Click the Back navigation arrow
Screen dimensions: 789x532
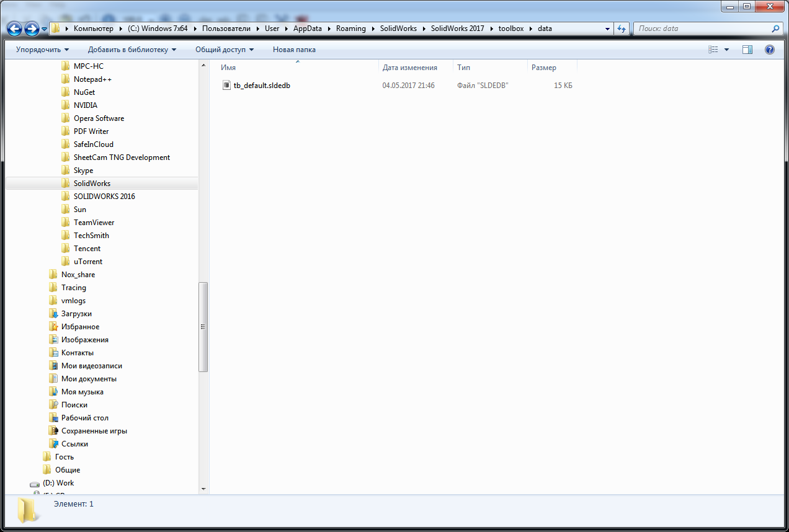pyautogui.click(x=14, y=28)
